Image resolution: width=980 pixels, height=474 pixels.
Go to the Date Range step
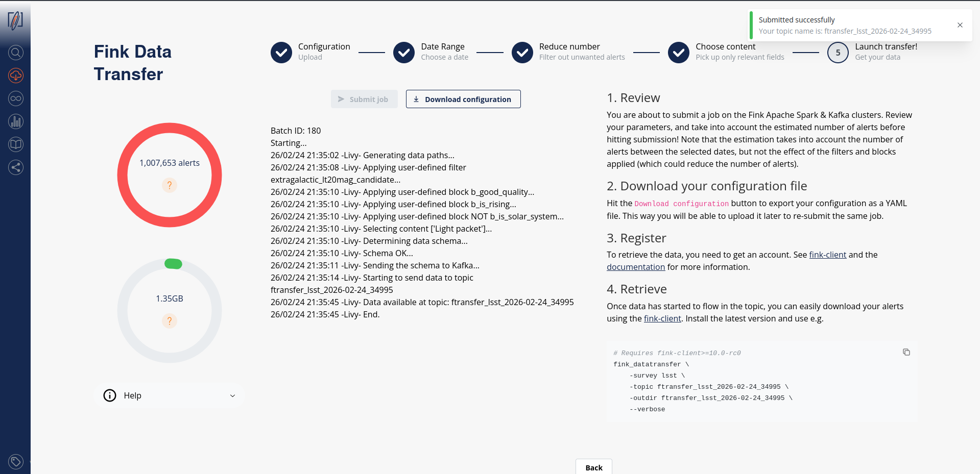tap(404, 52)
